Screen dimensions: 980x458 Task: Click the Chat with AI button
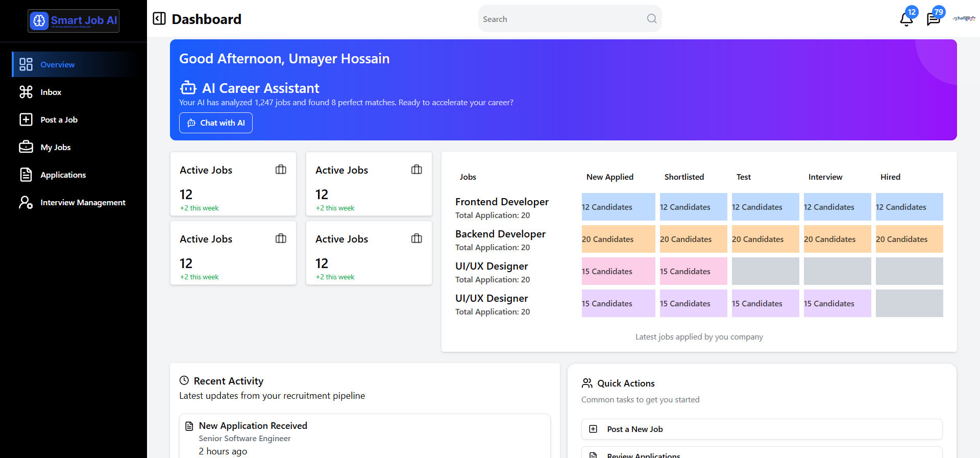tap(216, 123)
